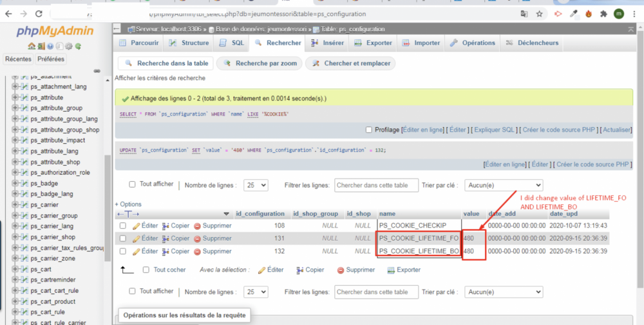Select row PS_COOKIE_CHECKIP checkbox
The height and width of the screenshot is (325, 644).
coord(123,226)
